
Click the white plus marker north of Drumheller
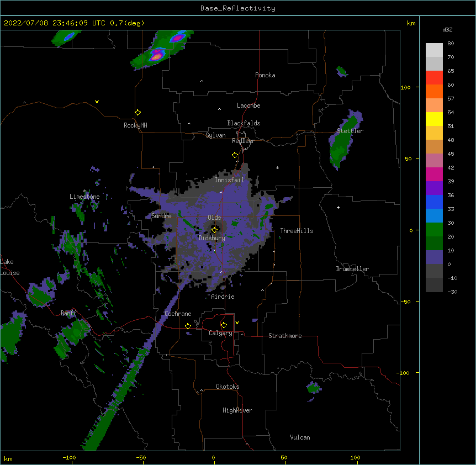pyautogui.click(x=338, y=207)
